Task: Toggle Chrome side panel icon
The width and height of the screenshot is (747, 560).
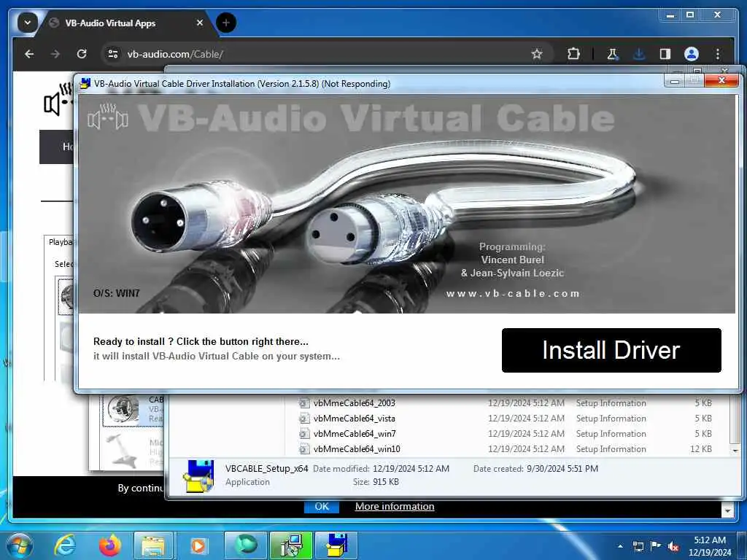Action: tap(665, 54)
